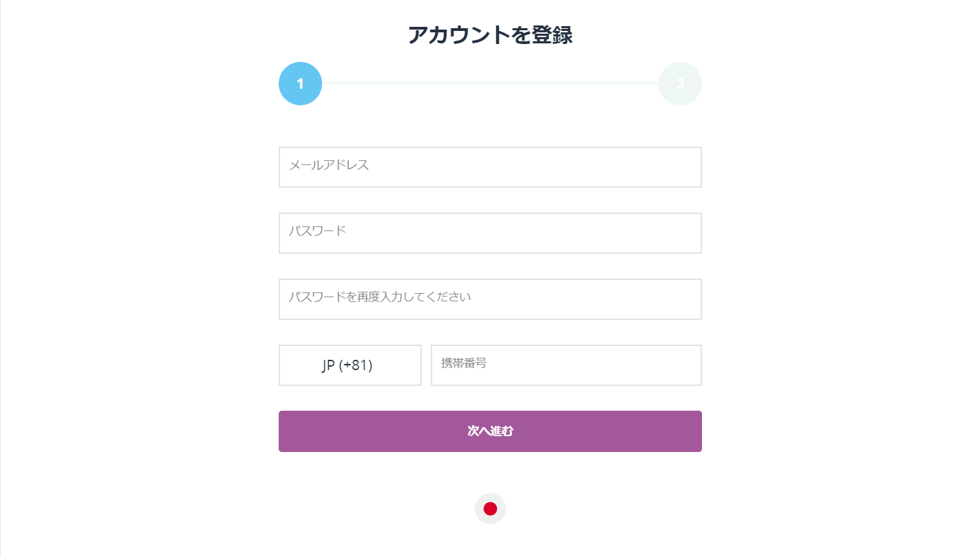Select the password confirmation field
Image resolution: width=980 pixels, height=560 pixels.
[490, 299]
